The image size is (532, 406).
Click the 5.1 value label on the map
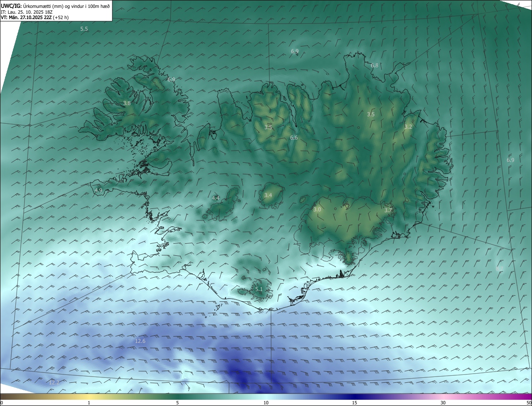click(x=259, y=289)
